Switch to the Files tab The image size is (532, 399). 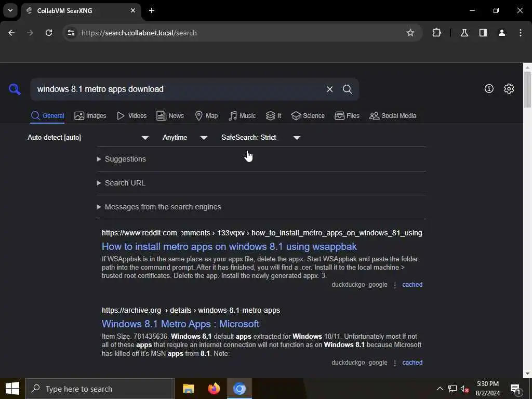pos(347,116)
